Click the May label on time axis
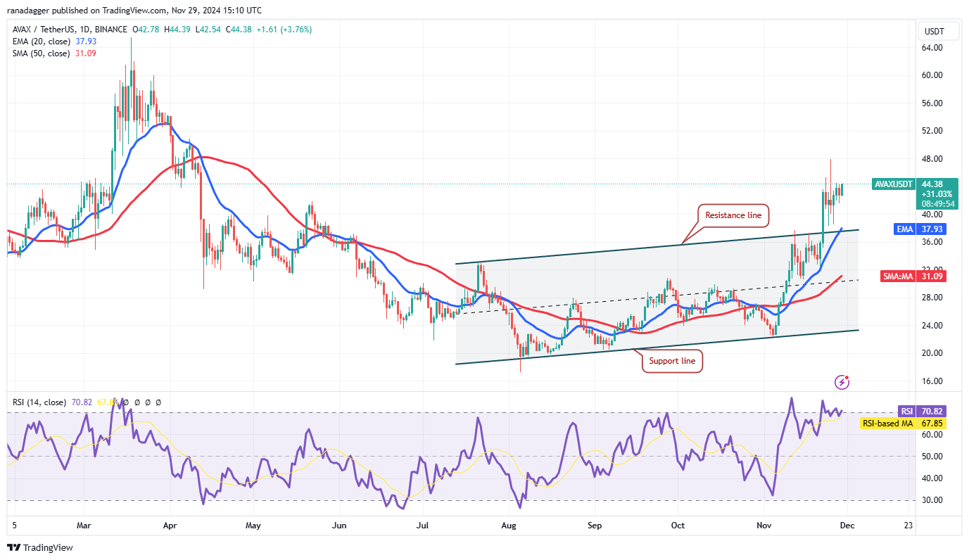The height and width of the screenshot is (560, 969). click(253, 526)
